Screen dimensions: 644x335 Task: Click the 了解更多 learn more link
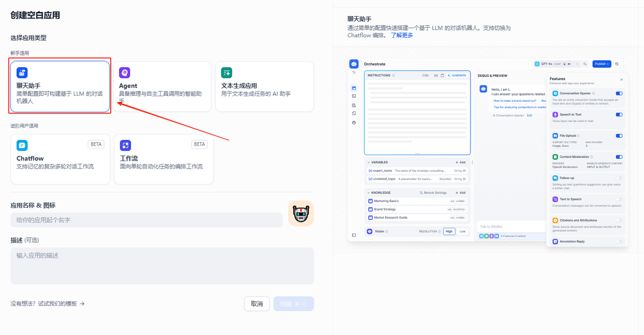click(402, 35)
